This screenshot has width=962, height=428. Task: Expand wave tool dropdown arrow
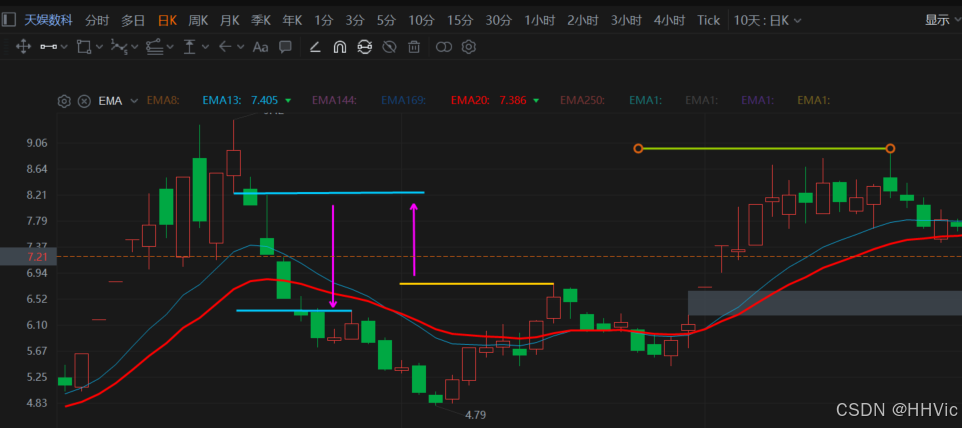(x=134, y=47)
